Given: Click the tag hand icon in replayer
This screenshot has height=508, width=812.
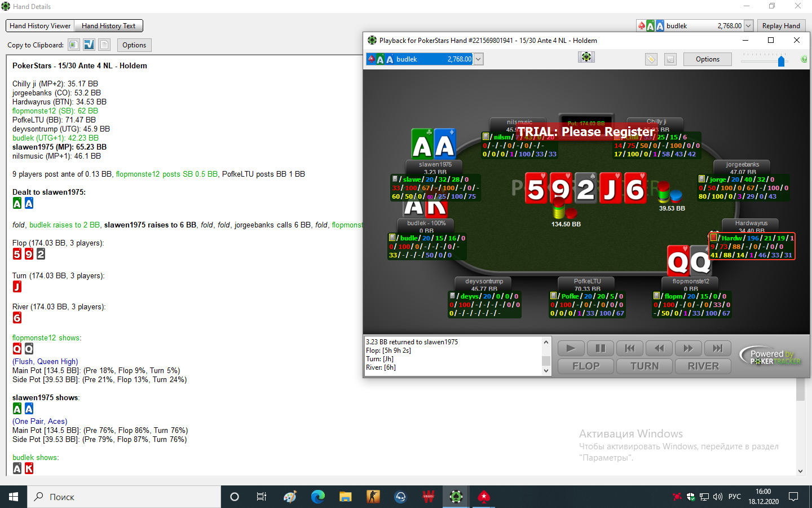Looking at the screenshot, I should point(651,59).
